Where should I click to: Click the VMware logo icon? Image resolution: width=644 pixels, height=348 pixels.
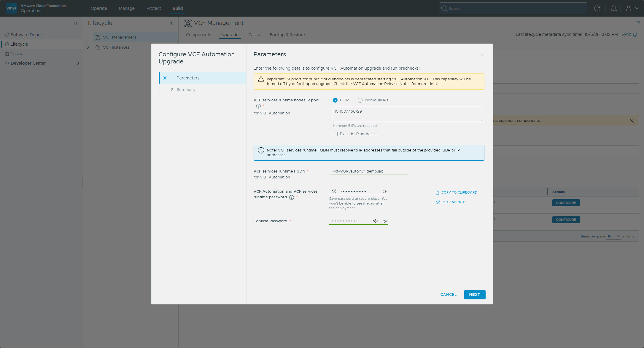point(11,8)
